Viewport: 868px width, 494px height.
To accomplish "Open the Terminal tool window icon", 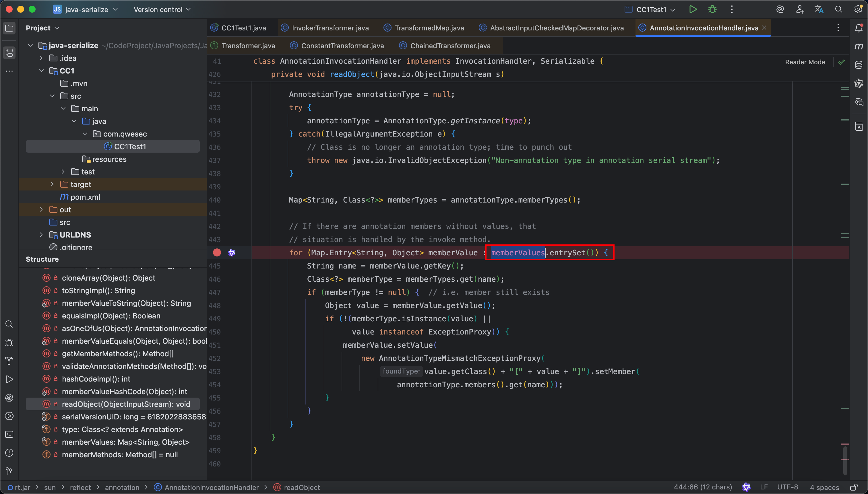I will (9, 434).
